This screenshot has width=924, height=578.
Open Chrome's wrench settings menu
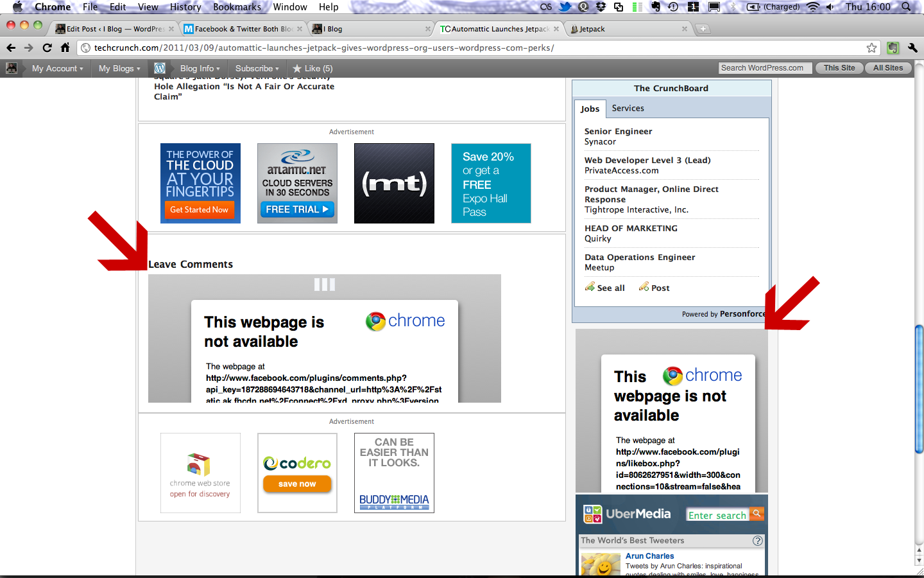912,48
